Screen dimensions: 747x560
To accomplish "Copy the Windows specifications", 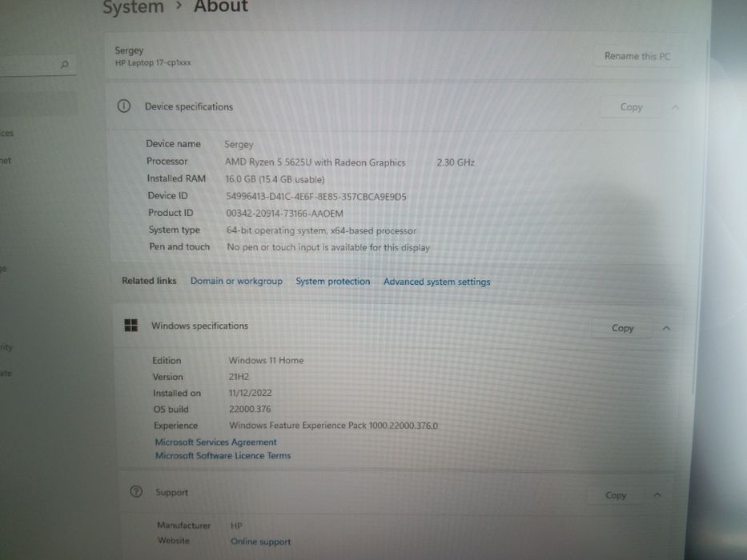I will (x=622, y=328).
